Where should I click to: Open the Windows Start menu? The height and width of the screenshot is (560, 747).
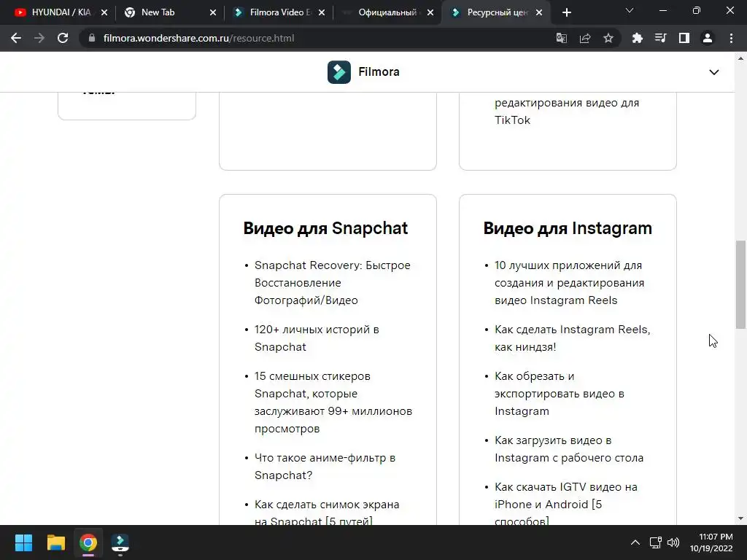(23, 542)
